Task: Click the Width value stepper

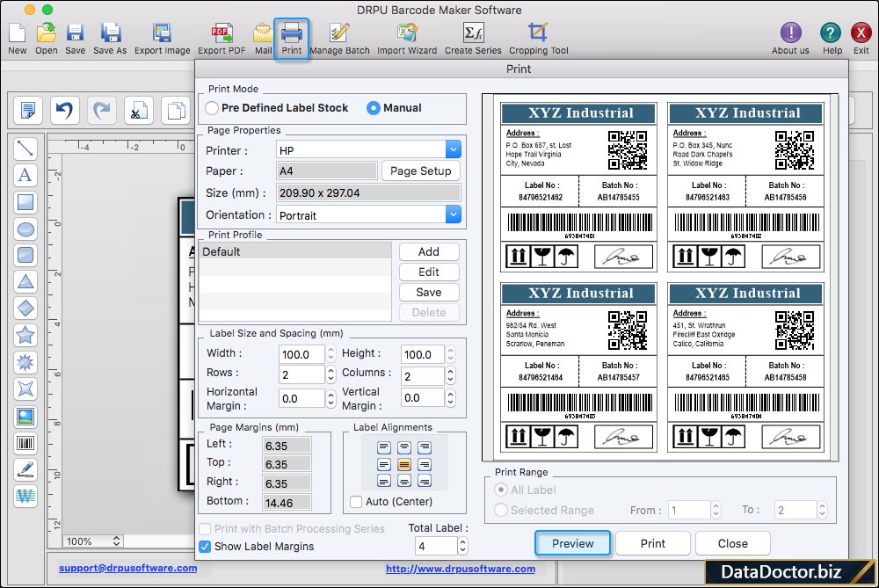Action: (331, 353)
